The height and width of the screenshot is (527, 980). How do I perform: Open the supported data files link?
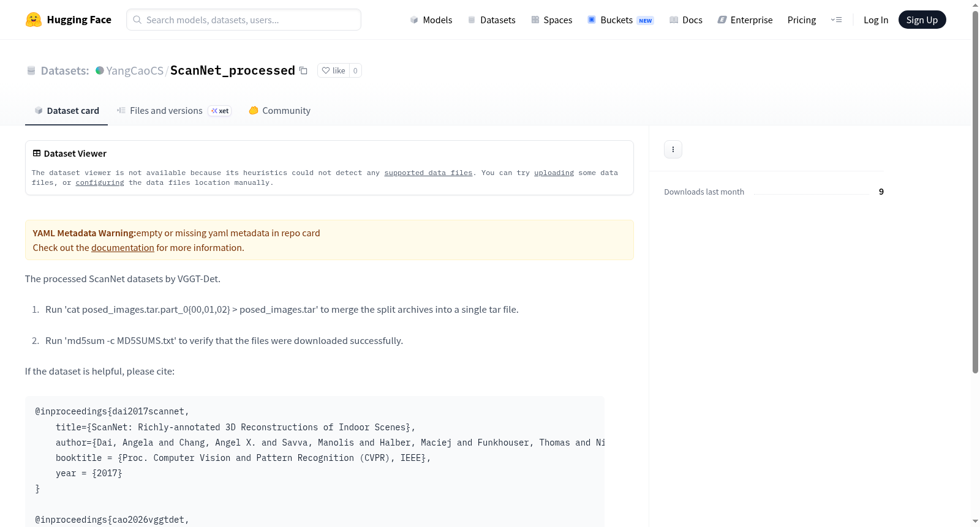coord(428,173)
